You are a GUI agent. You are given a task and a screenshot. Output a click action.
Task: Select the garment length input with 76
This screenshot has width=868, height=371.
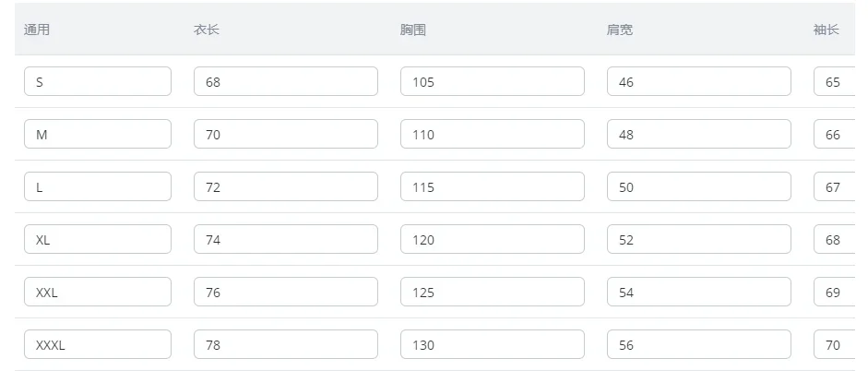click(x=285, y=292)
